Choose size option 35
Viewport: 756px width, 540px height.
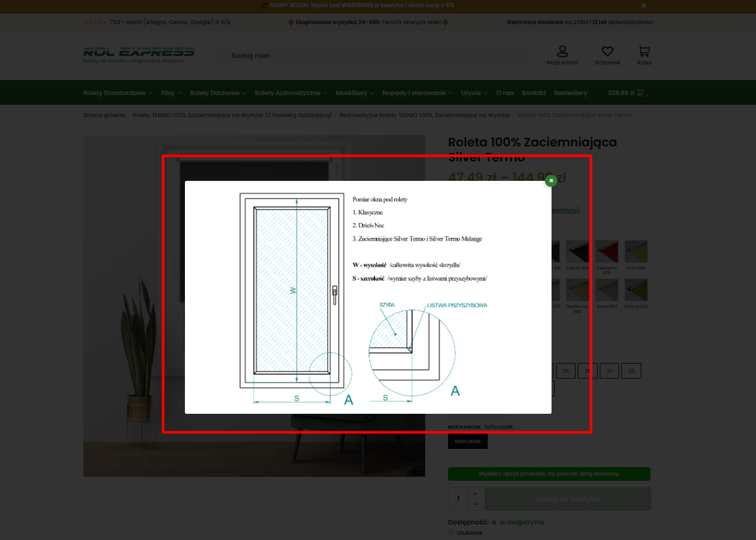(566, 371)
